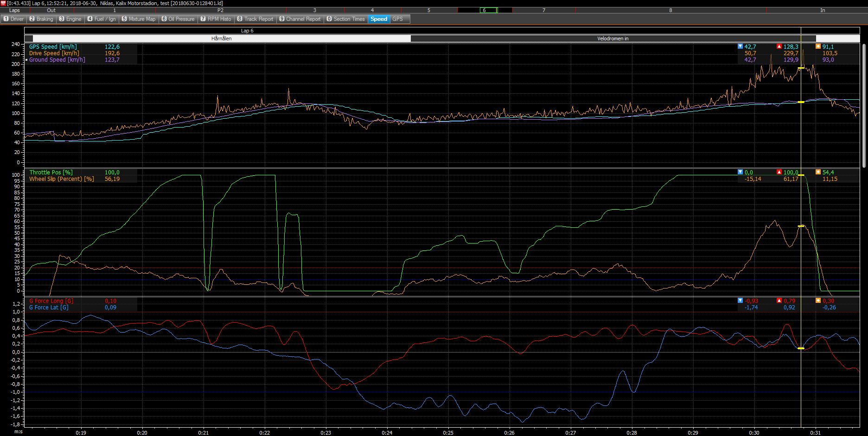Click the orange average-value icon in the speed graph
Screen dimensions: 868x436
pos(818,46)
